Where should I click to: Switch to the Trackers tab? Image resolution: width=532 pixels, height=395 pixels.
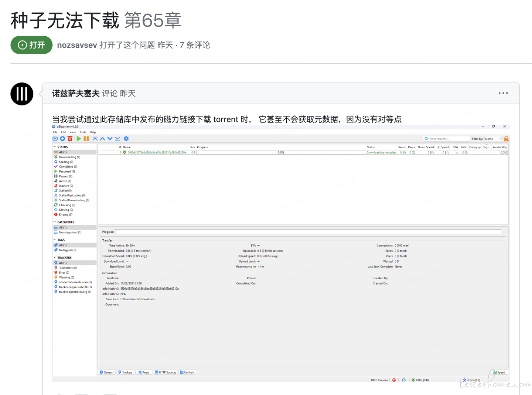click(125, 372)
